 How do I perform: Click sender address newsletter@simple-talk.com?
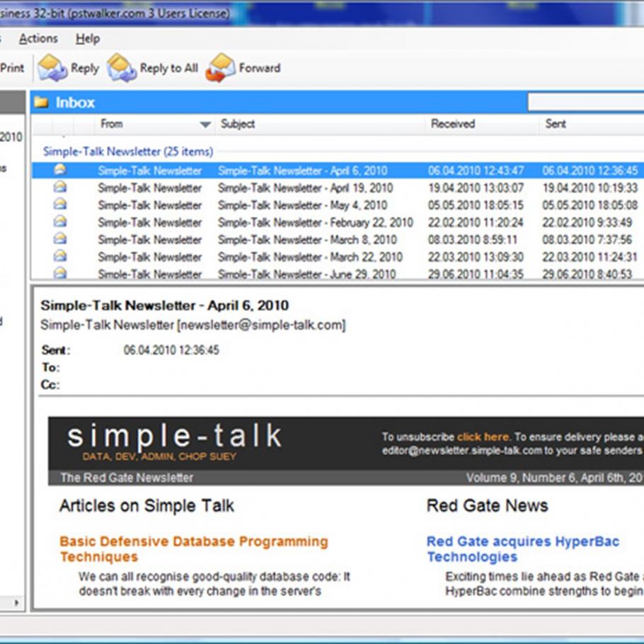coord(261,326)
